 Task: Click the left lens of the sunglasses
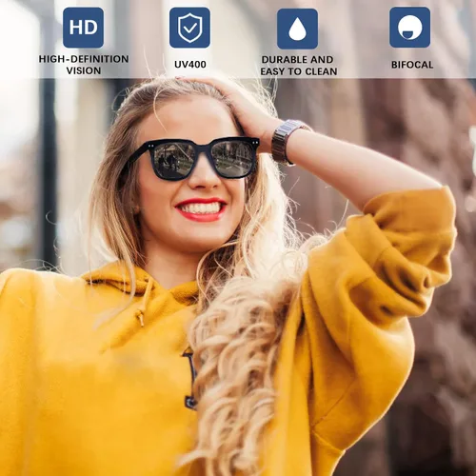pos(173,160)
